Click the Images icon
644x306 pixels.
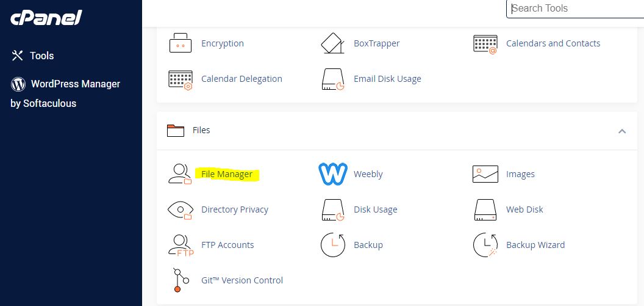(x=485, y=174)
